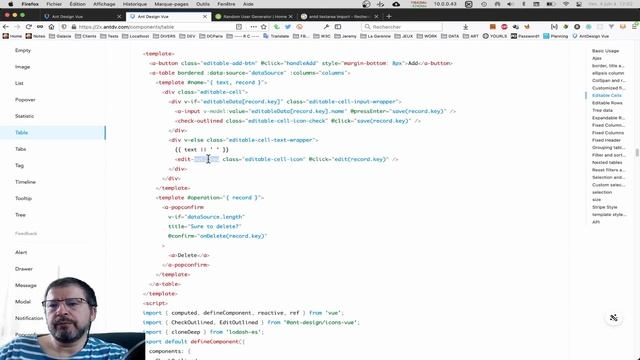The height and width of the screenshot is (360, 640).
Task: Jump to Fixed Header anchor
Action: [x=606, y=140]
